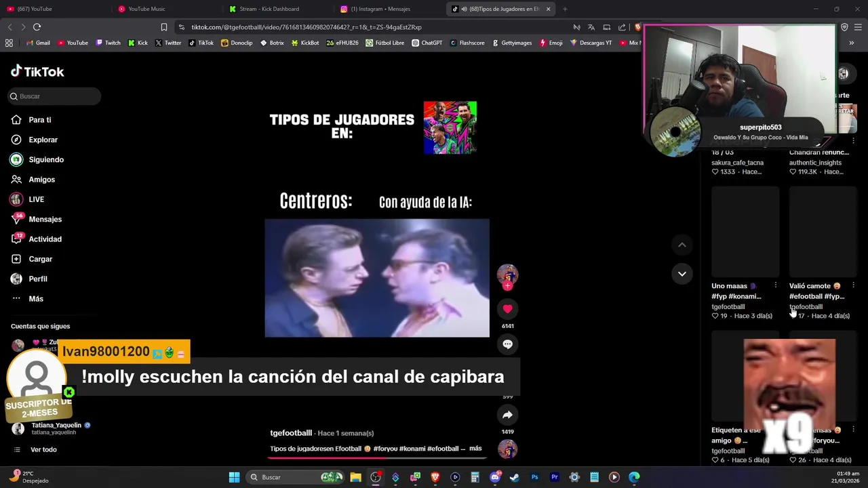This screenshot has width=868, height=488.
Task: Bookmark this page icon
Action: 163,27
